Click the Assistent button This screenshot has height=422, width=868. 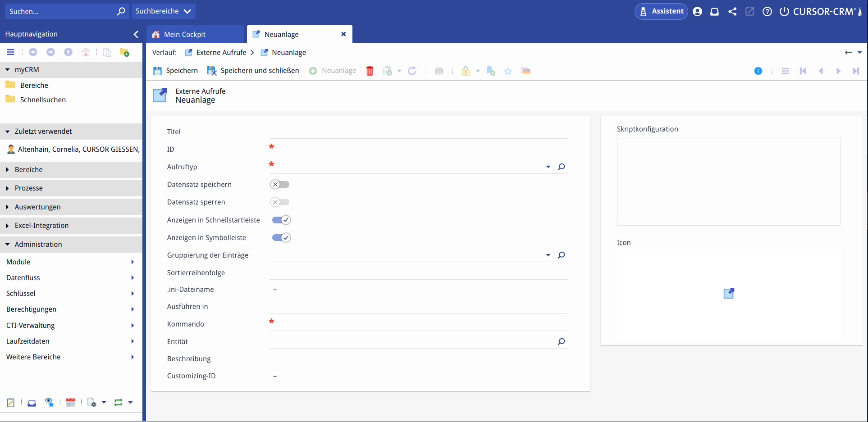click(661, 11)
